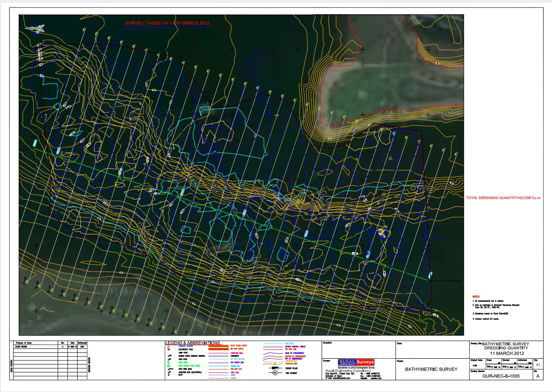Click the 'LEGEND & ABBREVIATIONS' title
552x392 pixels.
tap(193, 343)
